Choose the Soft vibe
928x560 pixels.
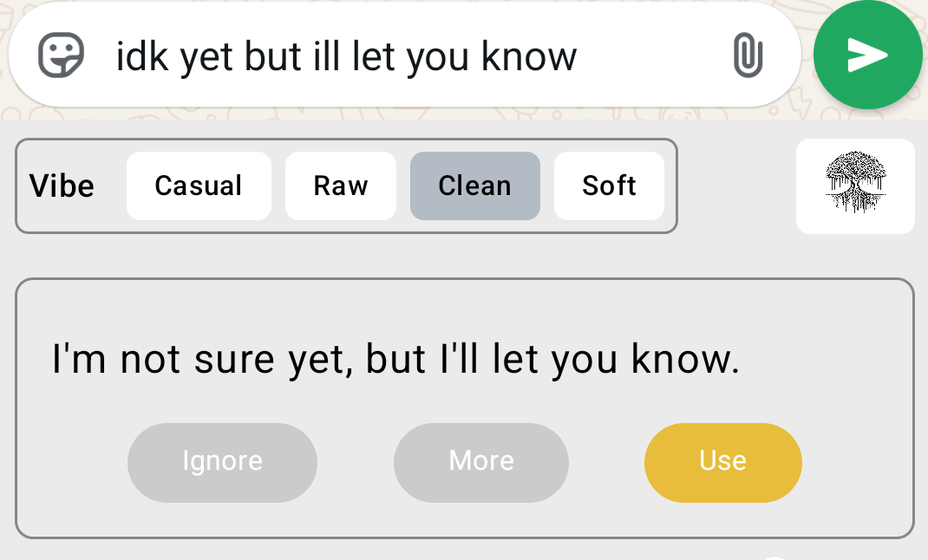pos(609,186)
